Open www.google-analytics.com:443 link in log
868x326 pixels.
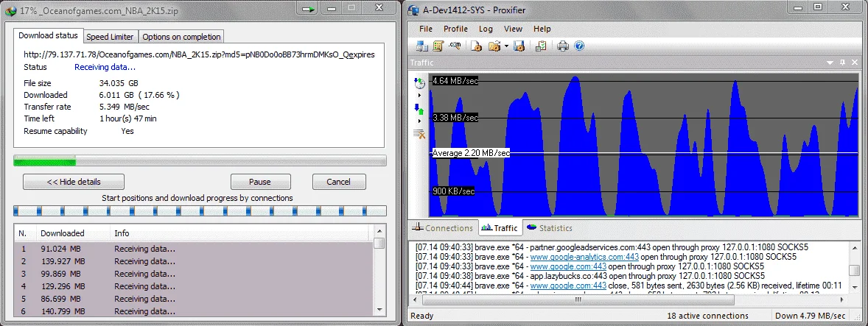click(x=584, y=257)
